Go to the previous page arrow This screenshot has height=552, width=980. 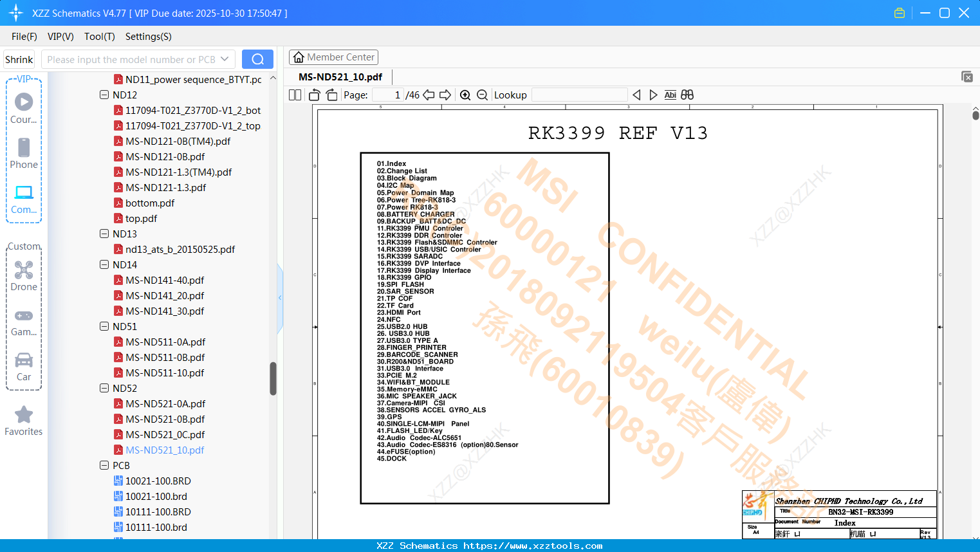click(429, 95)
